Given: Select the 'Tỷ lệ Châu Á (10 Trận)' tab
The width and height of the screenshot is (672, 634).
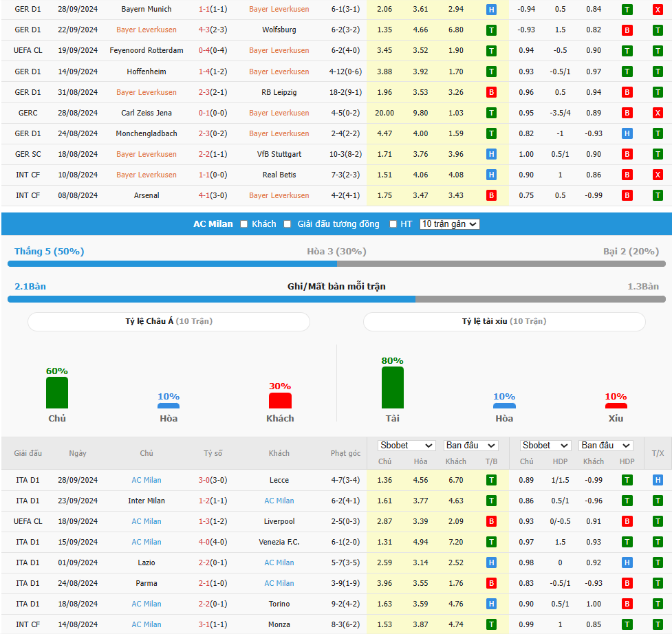Looking at the screenshot, I should [169, 321].
